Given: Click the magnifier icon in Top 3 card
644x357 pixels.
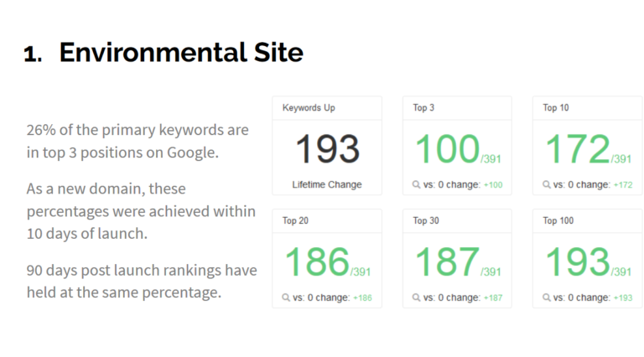Looking at the screenshot, I should (417, 184).
